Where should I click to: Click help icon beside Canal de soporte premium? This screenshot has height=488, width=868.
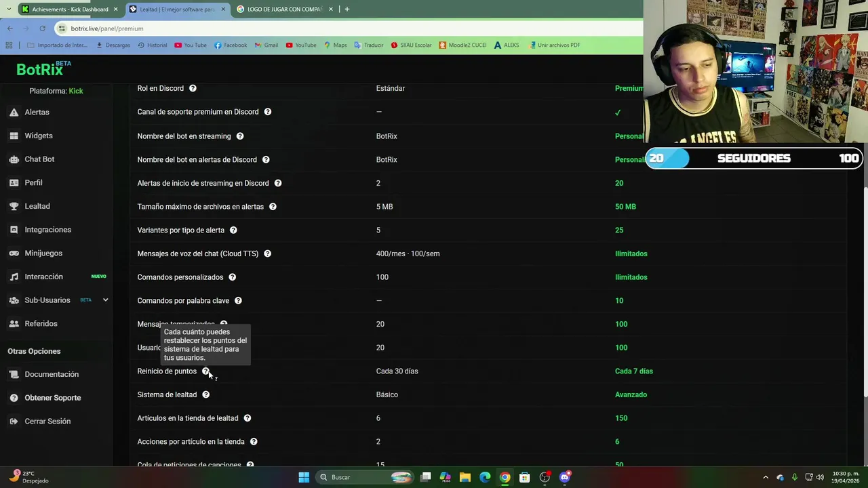[267, 112]
